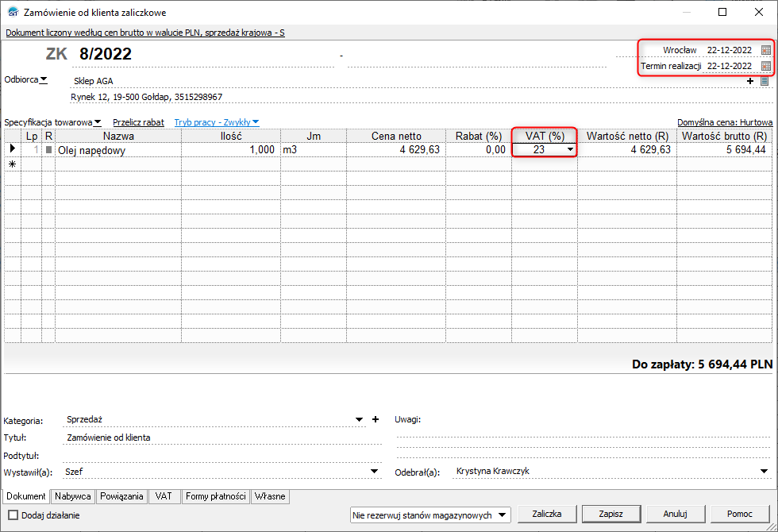
Task: Click the Rabat (%) column header
Action: tap(478, 136)
